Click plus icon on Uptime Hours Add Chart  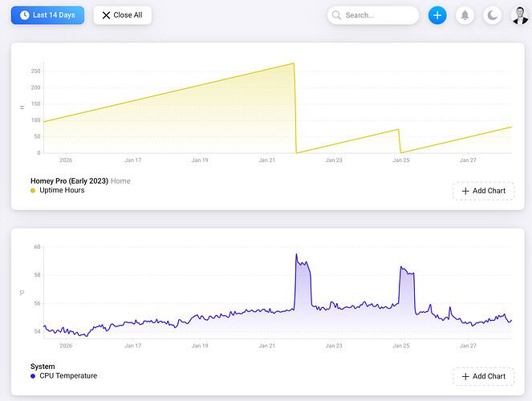point(465,191)
